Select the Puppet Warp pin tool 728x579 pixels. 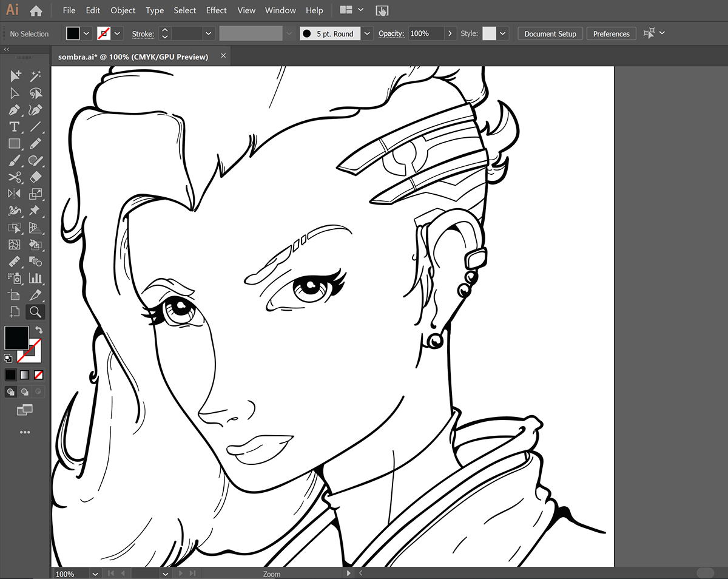(36, 211)
